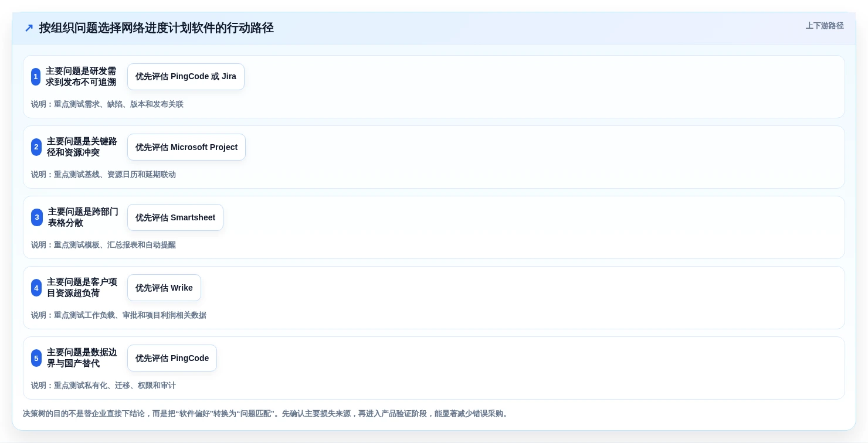Click the 优先评估 Microsoft Project button
Screen dimensions: 868x443
point(187,147)
